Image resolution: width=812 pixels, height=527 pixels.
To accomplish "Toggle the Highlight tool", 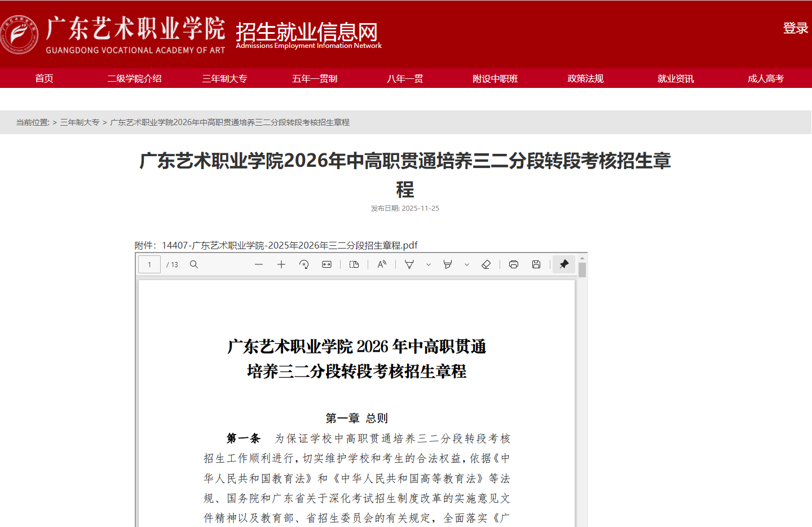I will pos(448,264).
